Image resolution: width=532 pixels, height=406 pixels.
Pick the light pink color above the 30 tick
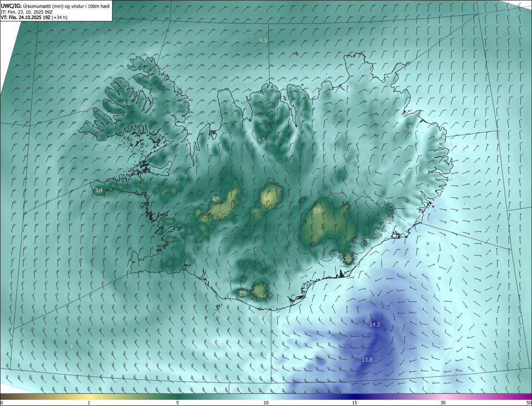[443, 396]
